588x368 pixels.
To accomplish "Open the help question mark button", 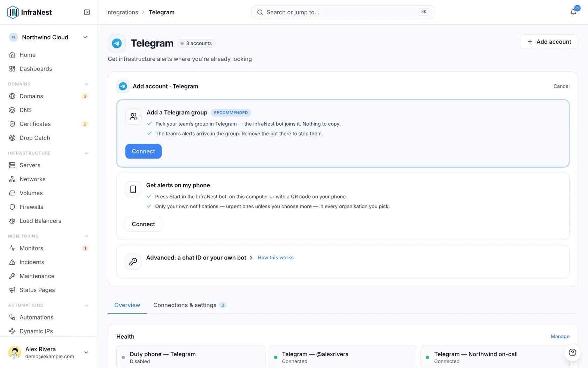I will 572,352.
